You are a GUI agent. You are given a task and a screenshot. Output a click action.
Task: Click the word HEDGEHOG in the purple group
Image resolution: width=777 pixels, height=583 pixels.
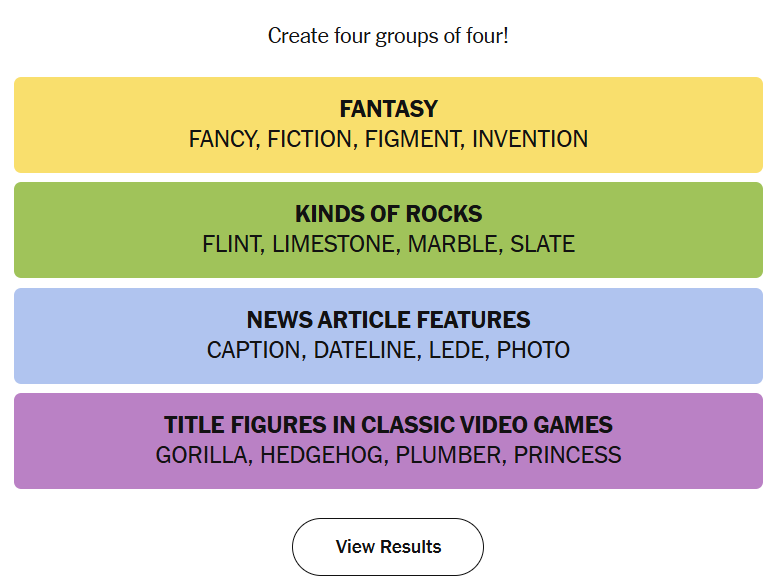[x=322, y=456]
